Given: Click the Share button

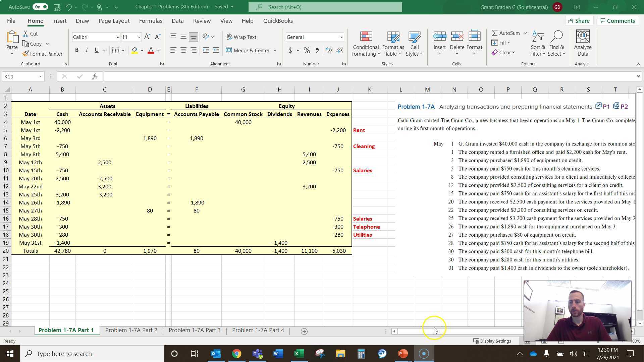Looking at the screenshot, I should coord(579,21).
